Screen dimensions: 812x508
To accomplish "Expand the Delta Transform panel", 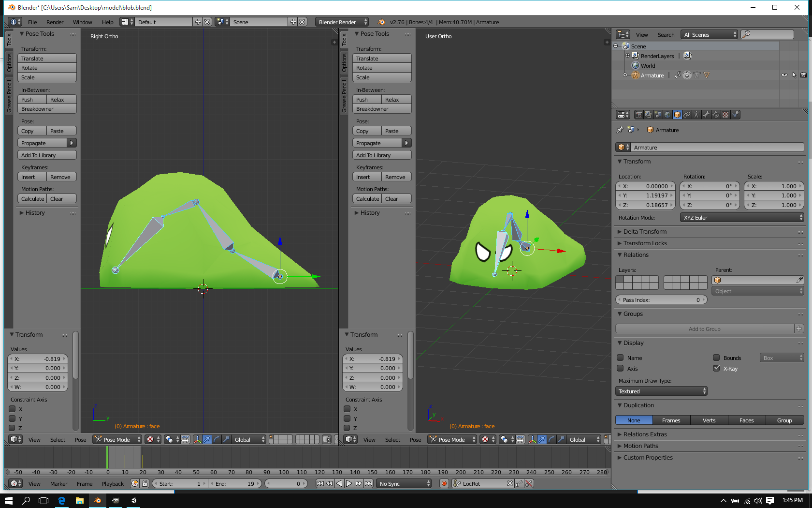I will (x=645, y=232).
